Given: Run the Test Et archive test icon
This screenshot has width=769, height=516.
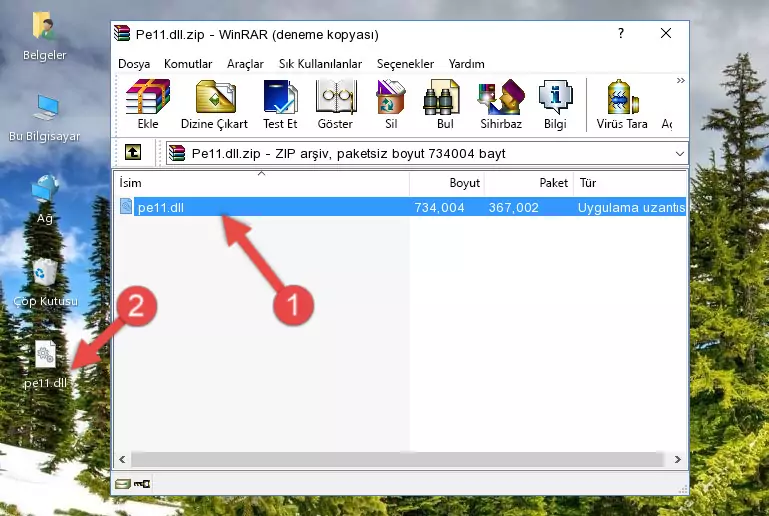Looking at the screenshot, I should 280,104.
